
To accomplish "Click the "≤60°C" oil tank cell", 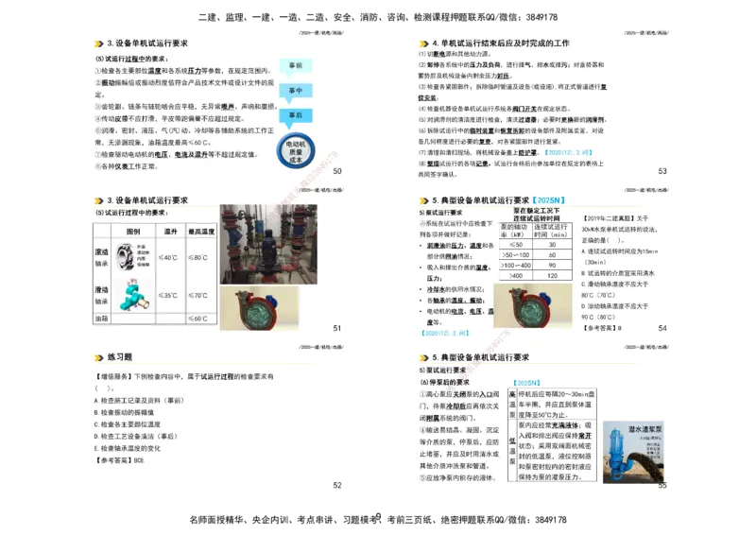I will coord(198,319).
